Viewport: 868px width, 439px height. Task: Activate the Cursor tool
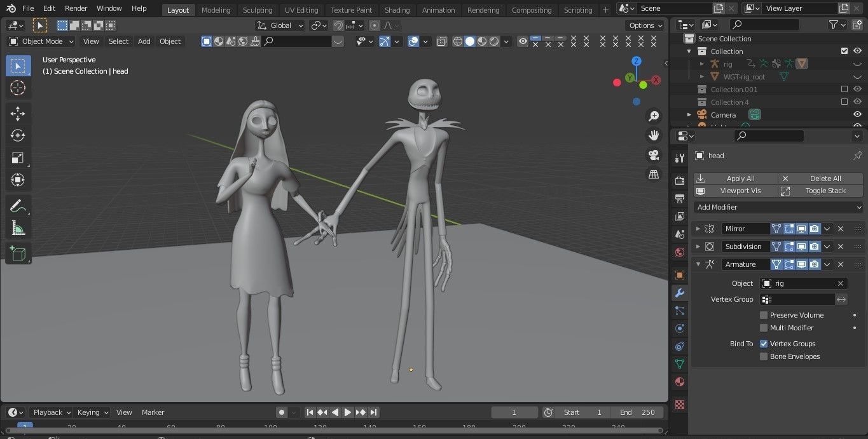pos(18,88)
